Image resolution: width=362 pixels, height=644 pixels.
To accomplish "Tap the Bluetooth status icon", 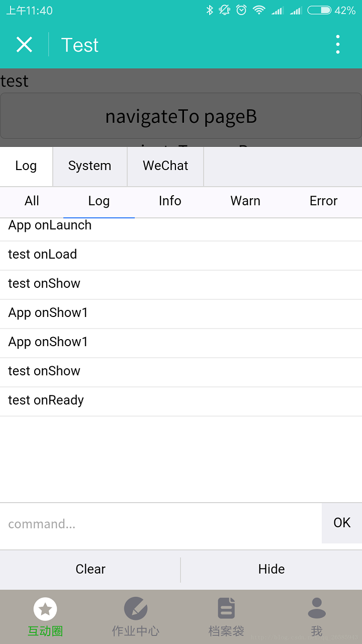I will [x=210, y=10].
